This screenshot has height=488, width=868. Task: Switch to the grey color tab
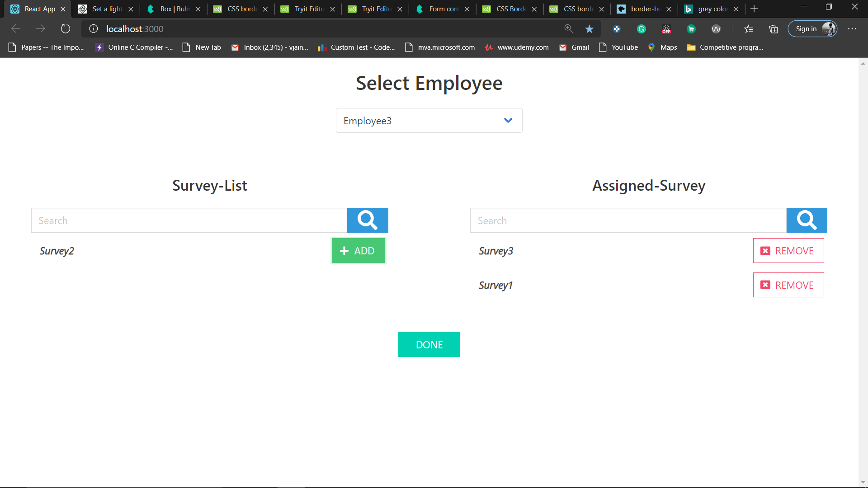pos(712,9)
